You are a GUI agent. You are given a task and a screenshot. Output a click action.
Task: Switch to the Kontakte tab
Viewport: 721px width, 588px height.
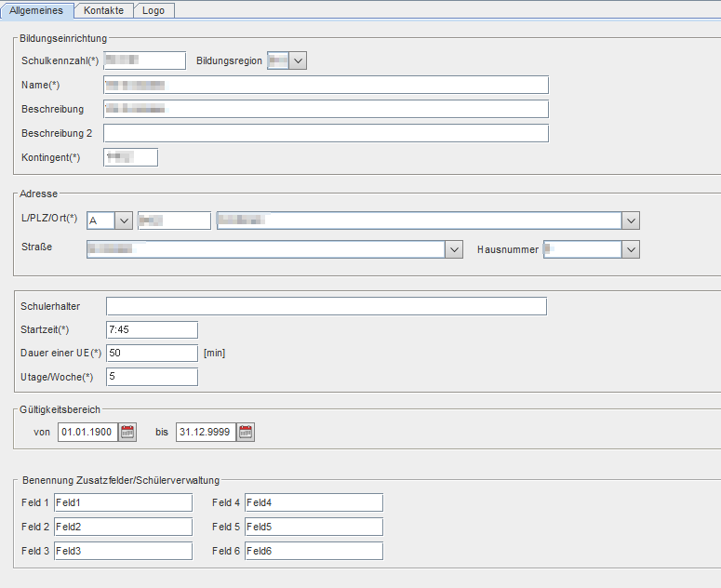pos(103,10)
